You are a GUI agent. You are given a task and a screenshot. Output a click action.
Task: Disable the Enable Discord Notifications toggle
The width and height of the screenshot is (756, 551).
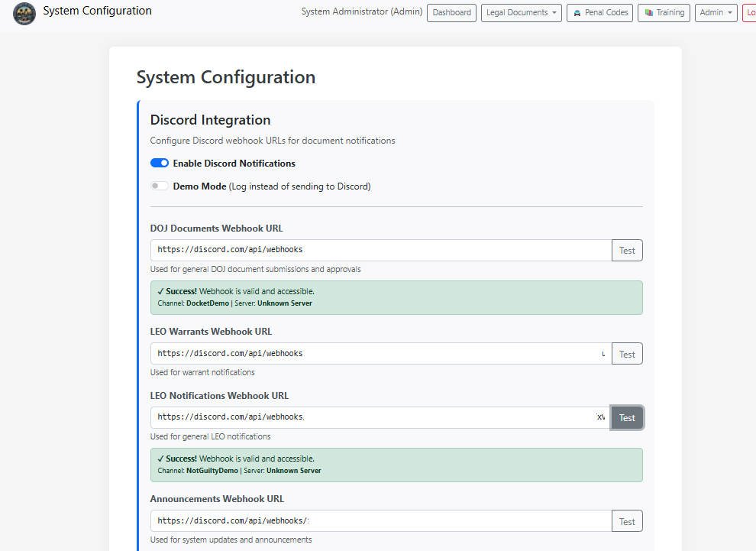point(160,163)
